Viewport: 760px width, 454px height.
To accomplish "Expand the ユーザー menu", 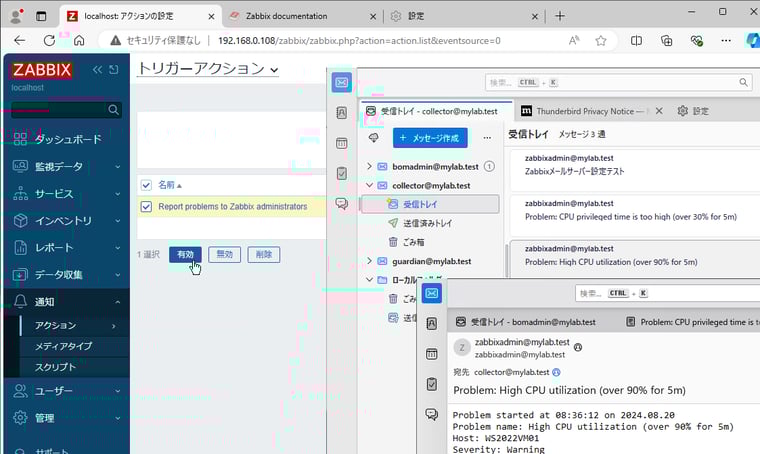I will point(68,391).
